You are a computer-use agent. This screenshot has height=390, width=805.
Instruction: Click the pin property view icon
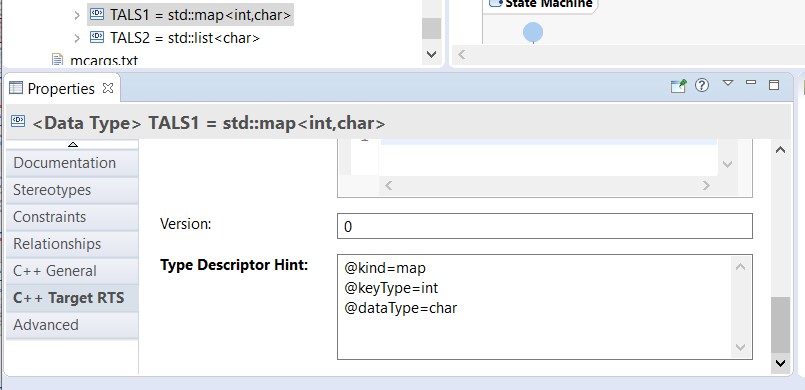[x=678, y=86]
